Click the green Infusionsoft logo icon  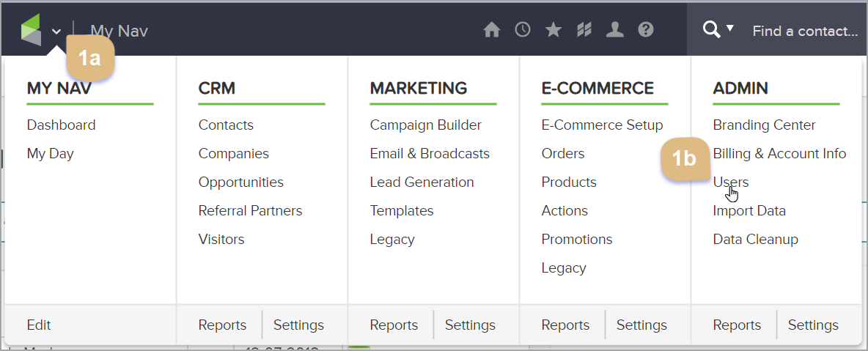[32, 30]
